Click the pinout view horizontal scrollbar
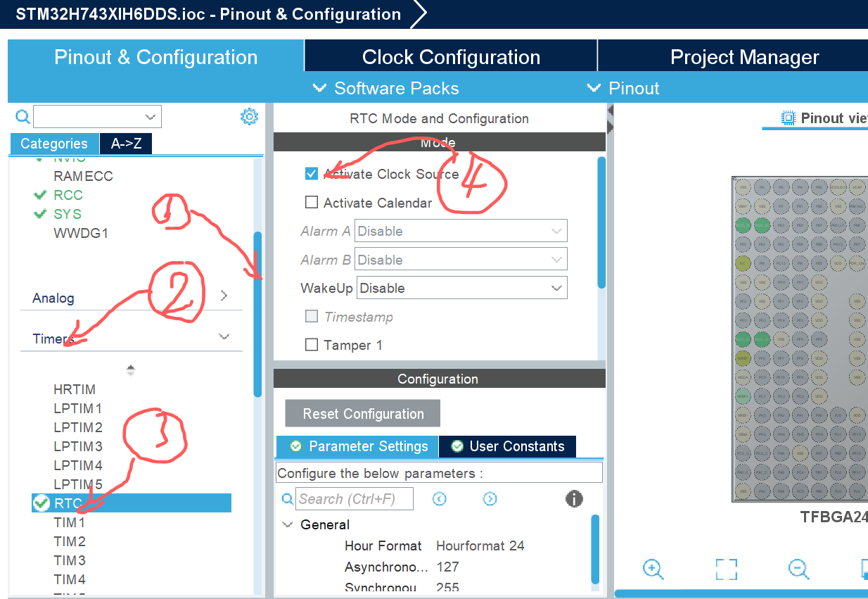 point(741,593)
